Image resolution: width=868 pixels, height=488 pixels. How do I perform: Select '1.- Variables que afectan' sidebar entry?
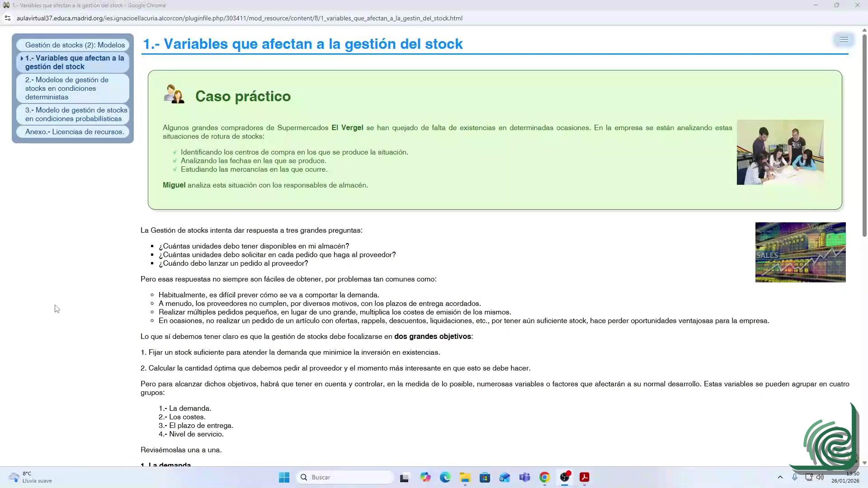[x=74, y=62]
